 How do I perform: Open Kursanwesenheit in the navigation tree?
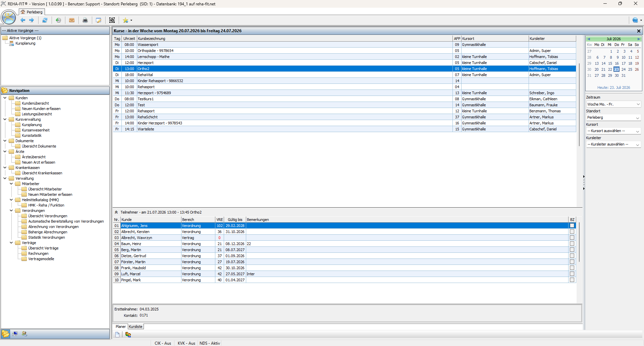(36, 130)
